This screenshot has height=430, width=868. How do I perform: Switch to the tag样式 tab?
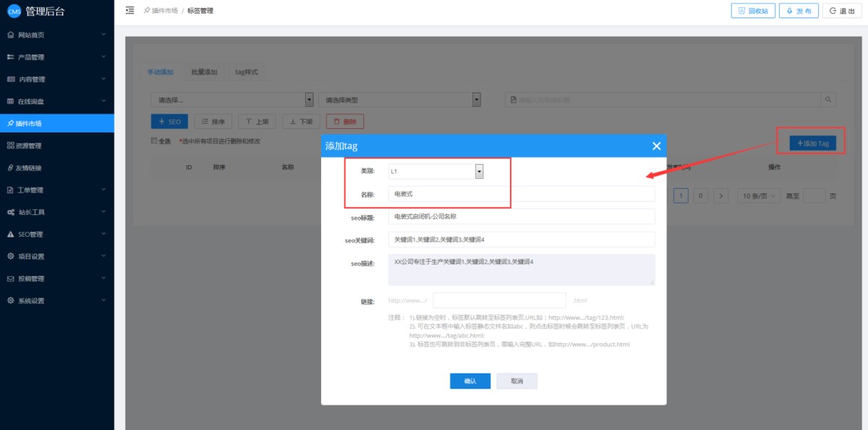[x=246, y=72]
